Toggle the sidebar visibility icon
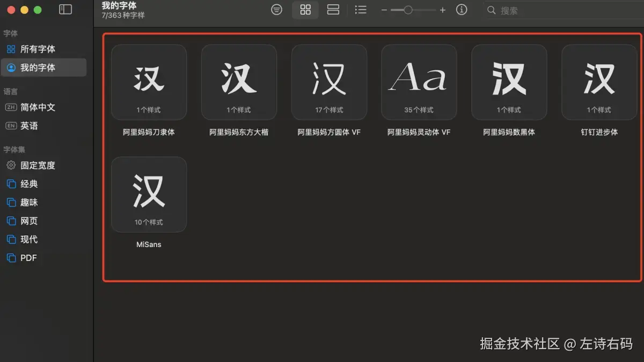This screenshot has height=362, width=644. click(x=65, y=10)
